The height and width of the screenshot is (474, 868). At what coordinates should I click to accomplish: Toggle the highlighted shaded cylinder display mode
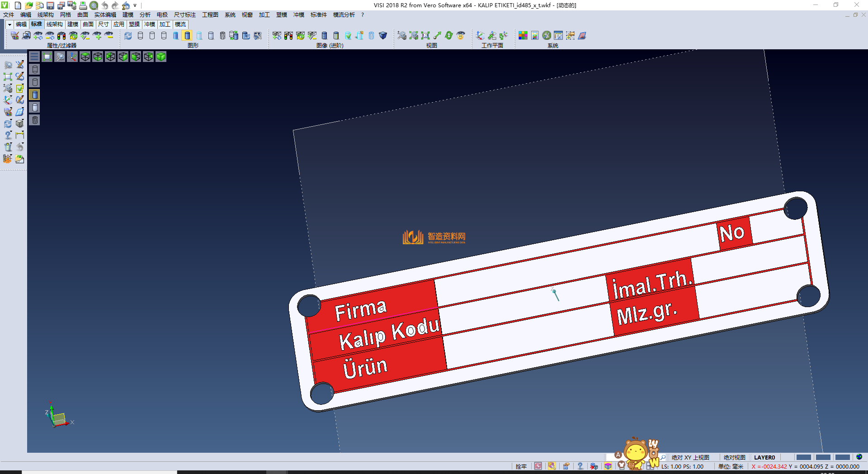[187, 35]
